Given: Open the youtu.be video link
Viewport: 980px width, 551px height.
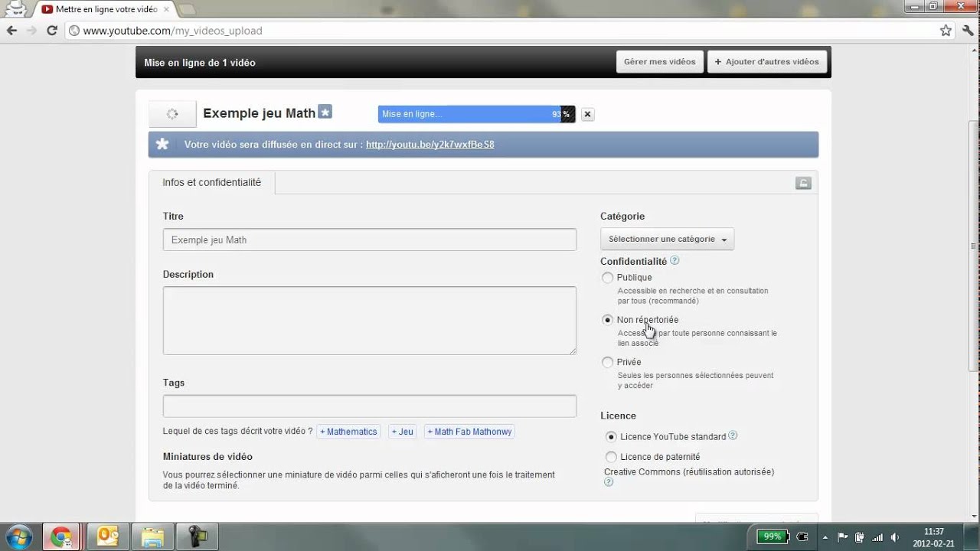Looking at the screenshot, I should (430, 145).
